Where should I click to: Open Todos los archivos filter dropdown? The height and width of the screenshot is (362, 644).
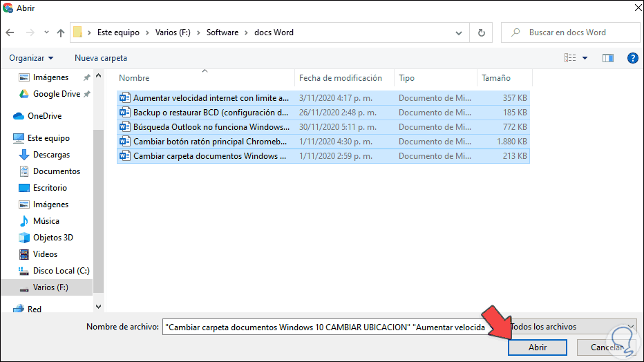tap(573, 327)
